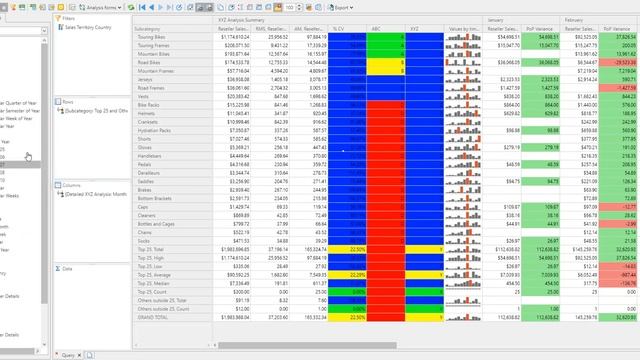Open the Export dropdown
Viewport: 640px width, 360px height.
pyautogui.click(x=340, y=7)
